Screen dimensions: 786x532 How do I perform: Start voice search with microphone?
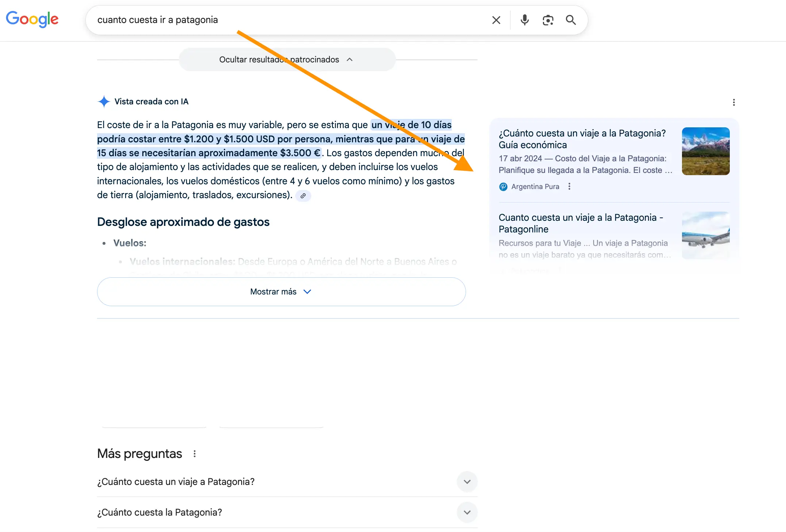524,20
